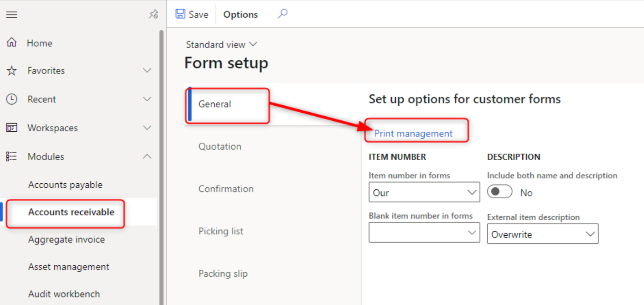The image size is (644, 305).
Task: Click the Favorites star icon
Action: click(x=11, y=71)
